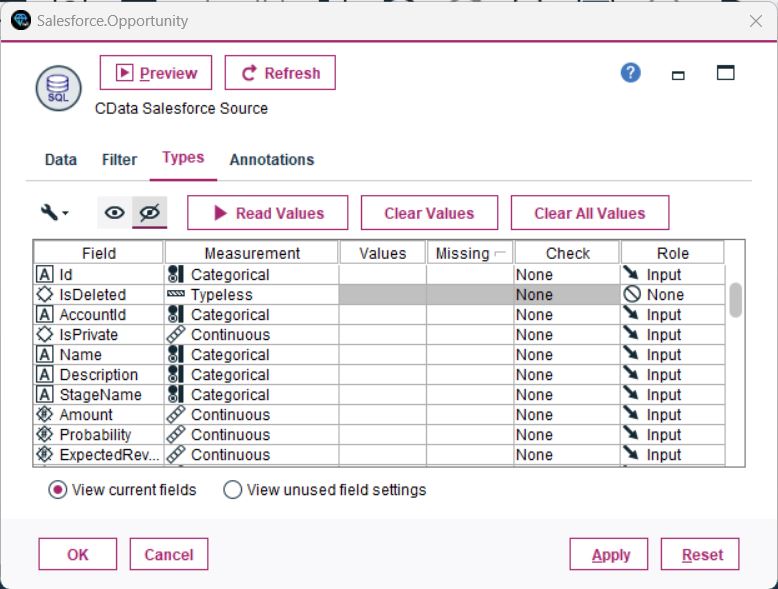778x589 pixels.
Task: Open the Measurement dropdown for StageName
Action: (x=252, y=395)
